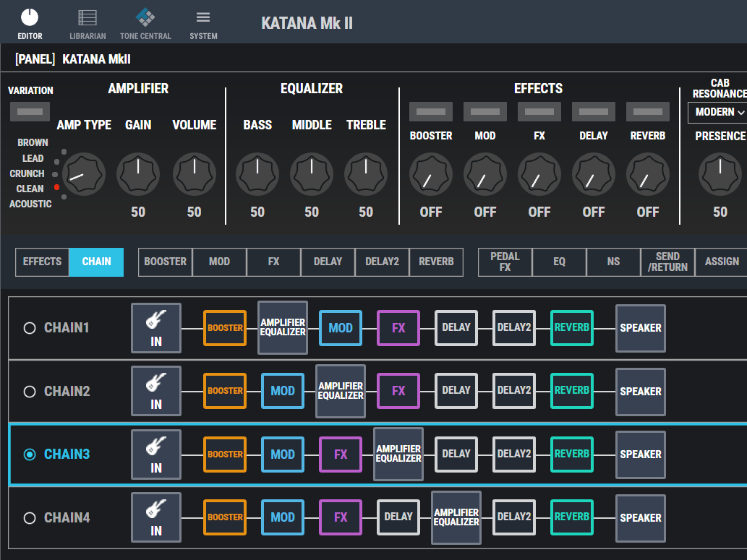747x560 pixels.
Task: Select the Amplifier Equalizer block in CHAIN4
Action: 456,517
